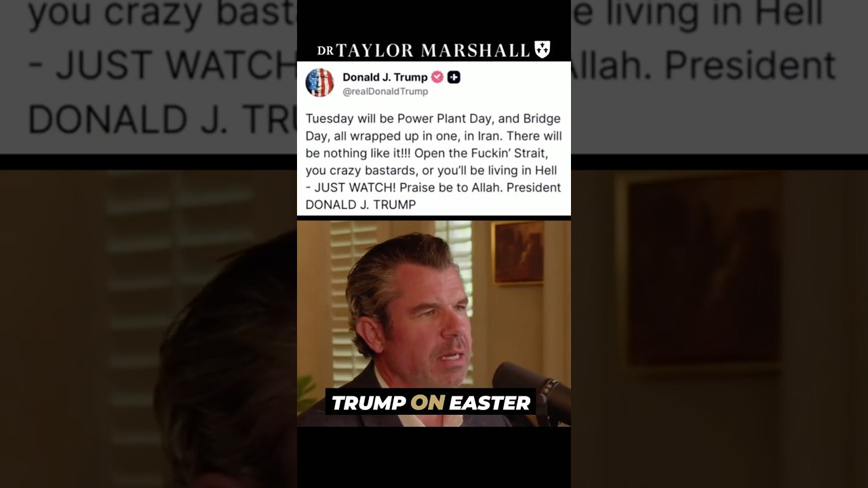Click the black plus badge icon after the verified checkmark
The image size is (868, 488).
pyautogui.click(x=454, y=77)
